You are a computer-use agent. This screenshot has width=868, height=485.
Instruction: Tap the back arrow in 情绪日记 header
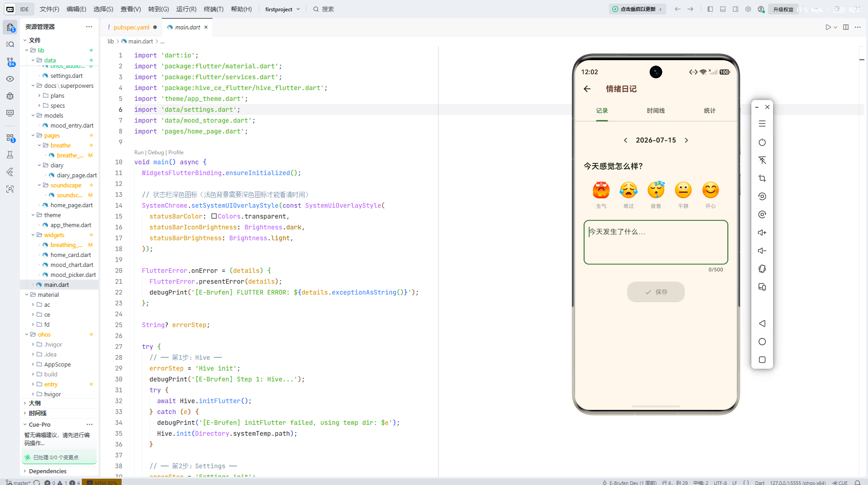click(587, 89)
